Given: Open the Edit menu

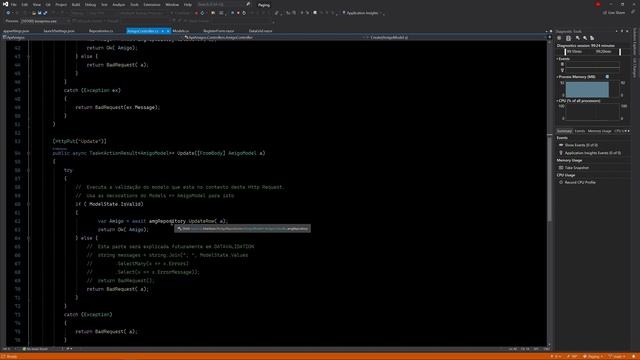Looking at the screenshot, I should [24, 5].
